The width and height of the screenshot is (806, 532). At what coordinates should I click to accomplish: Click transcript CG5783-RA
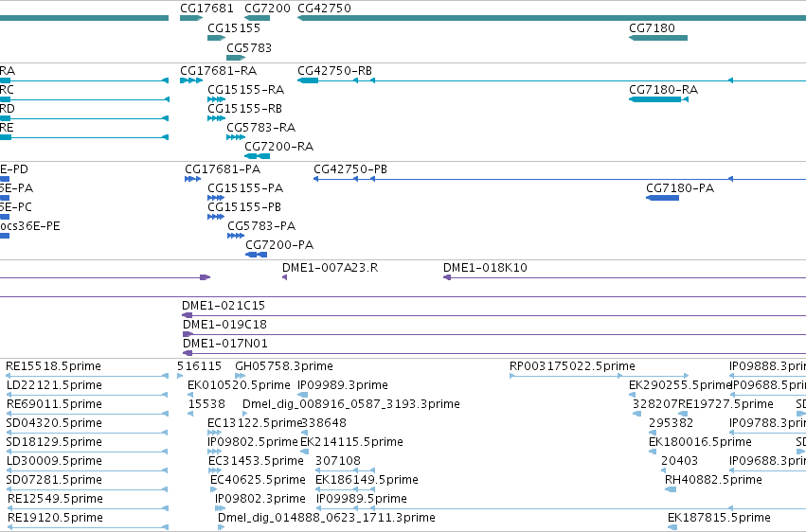tap(261, 128)
